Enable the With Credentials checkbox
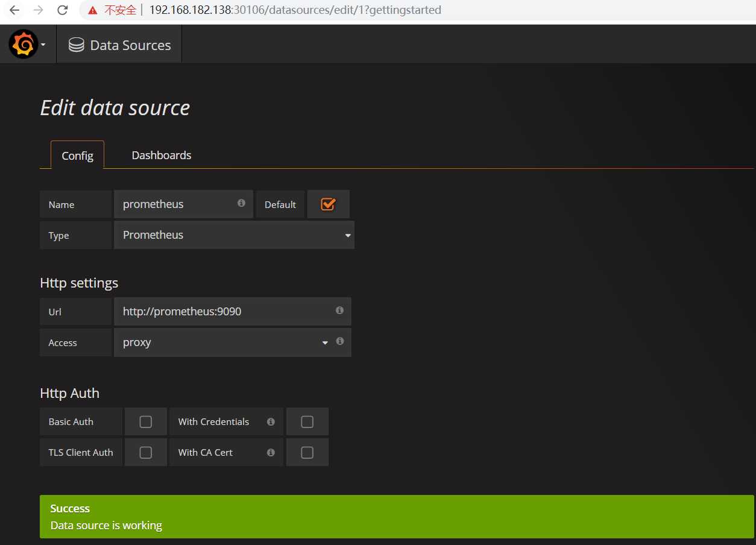 307,421
